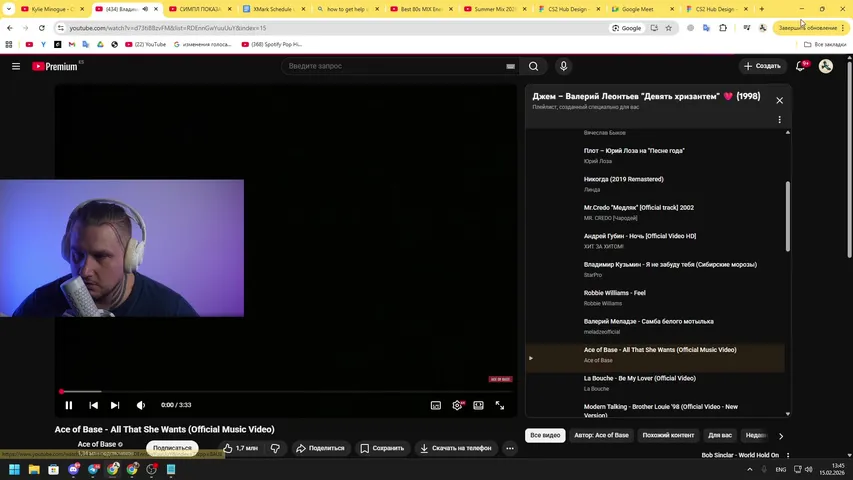Open the player settings gear
Image resolution: width=853 pixels, height=480 pixels.
pos(457,405)
